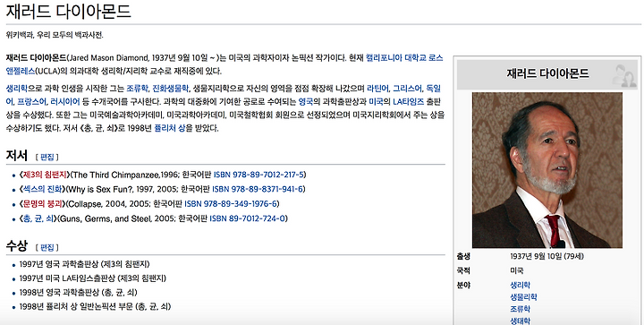Open the 섹스의 진화 book link

point(42,189)
